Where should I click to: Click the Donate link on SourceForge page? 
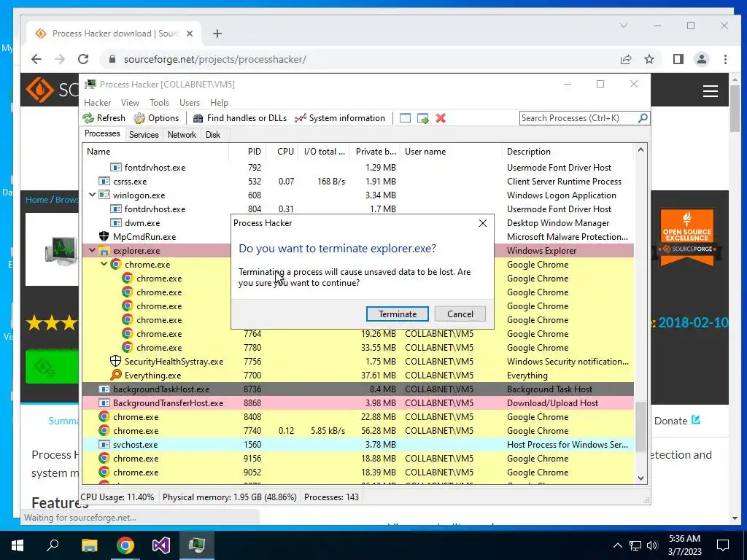pos(677,421)
